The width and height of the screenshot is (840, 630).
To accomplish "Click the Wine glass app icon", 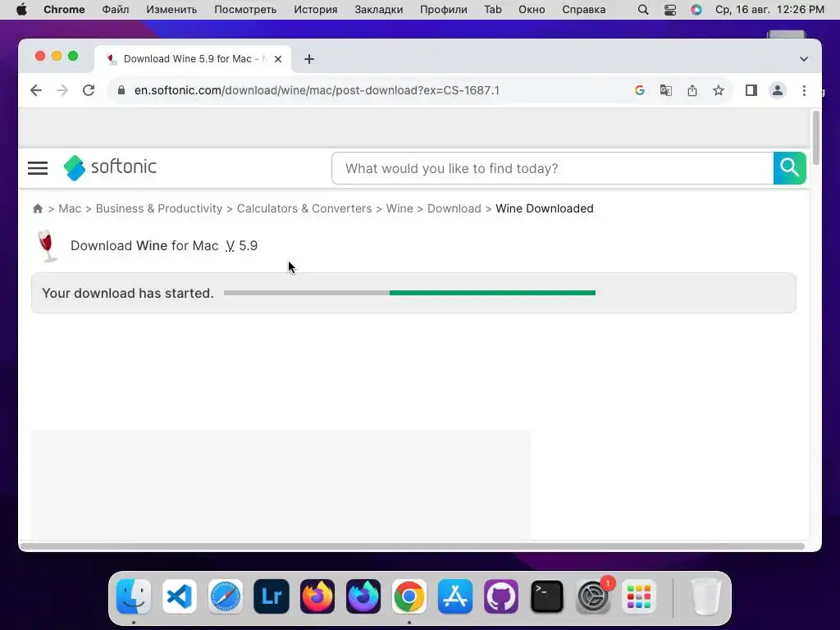I will point(47,246).
